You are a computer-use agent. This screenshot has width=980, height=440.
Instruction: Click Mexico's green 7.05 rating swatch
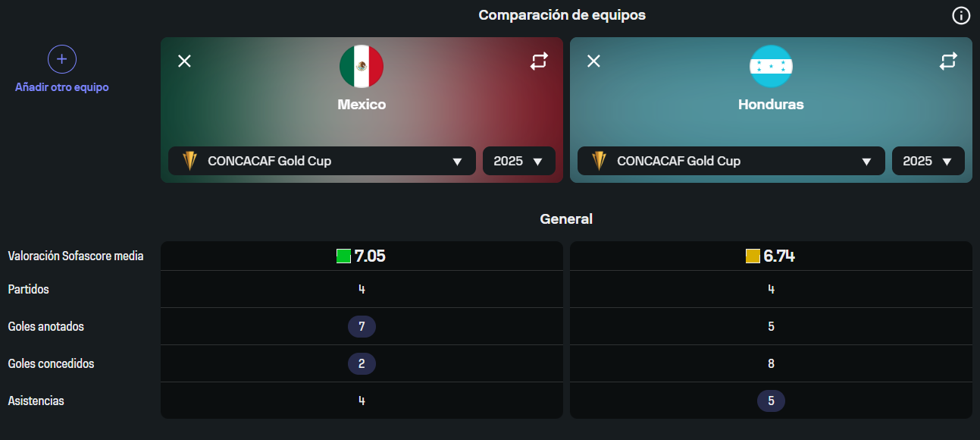click(x=343, y=256)
